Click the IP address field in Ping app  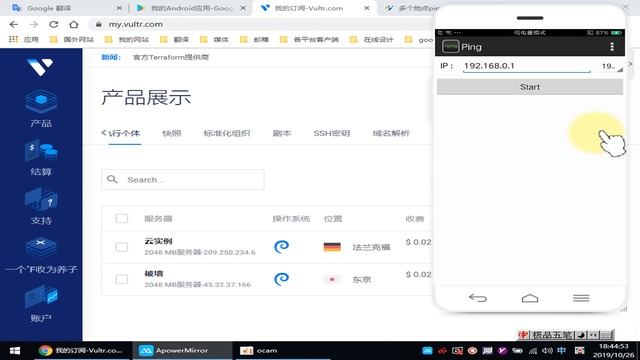click(x=527, y=66)
